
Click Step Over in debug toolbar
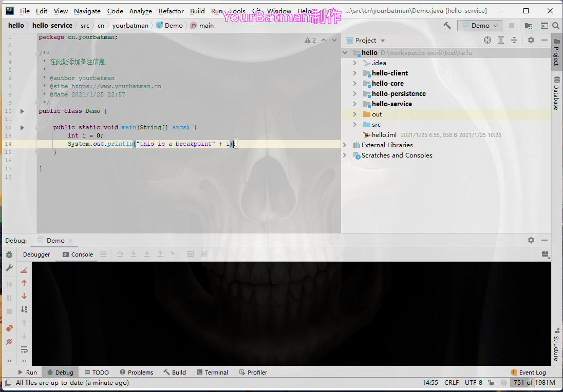(120, 254)
